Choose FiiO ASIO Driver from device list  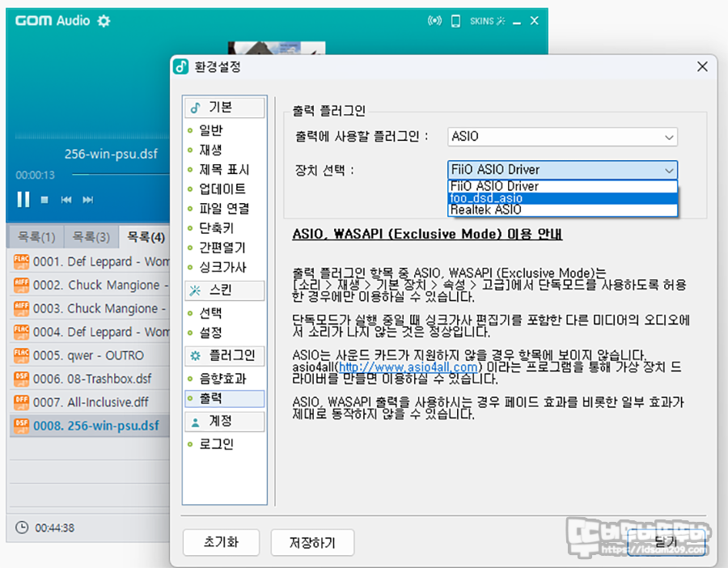coord(562,186)
